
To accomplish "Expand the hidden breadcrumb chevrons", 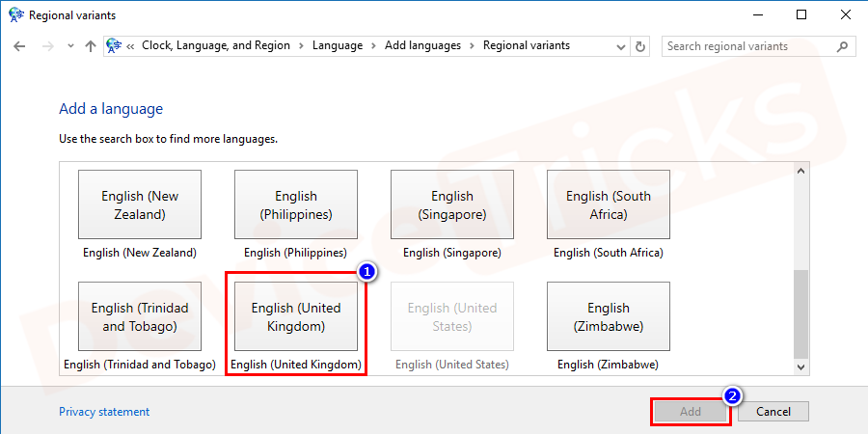I will coord(130,46).
